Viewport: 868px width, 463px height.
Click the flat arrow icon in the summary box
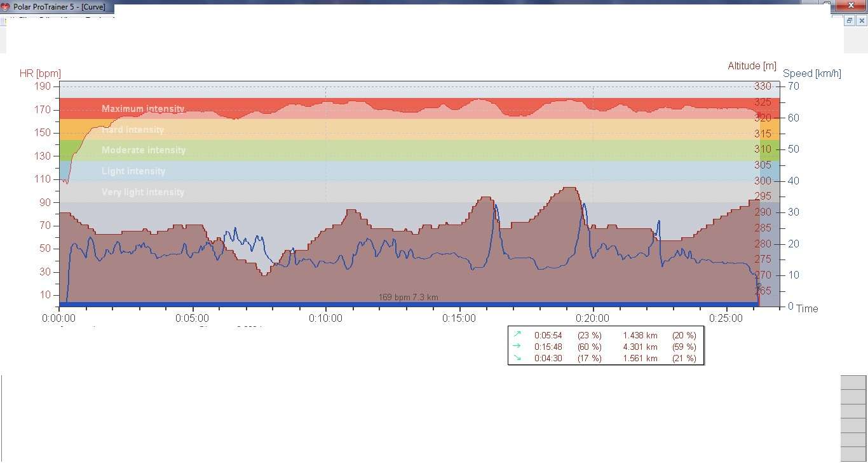517,347
